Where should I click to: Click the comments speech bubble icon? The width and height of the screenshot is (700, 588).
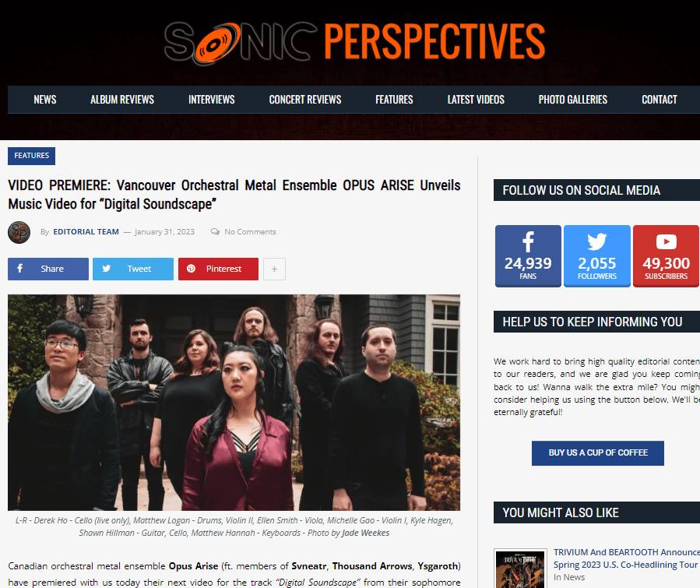[x=215, y=232]
